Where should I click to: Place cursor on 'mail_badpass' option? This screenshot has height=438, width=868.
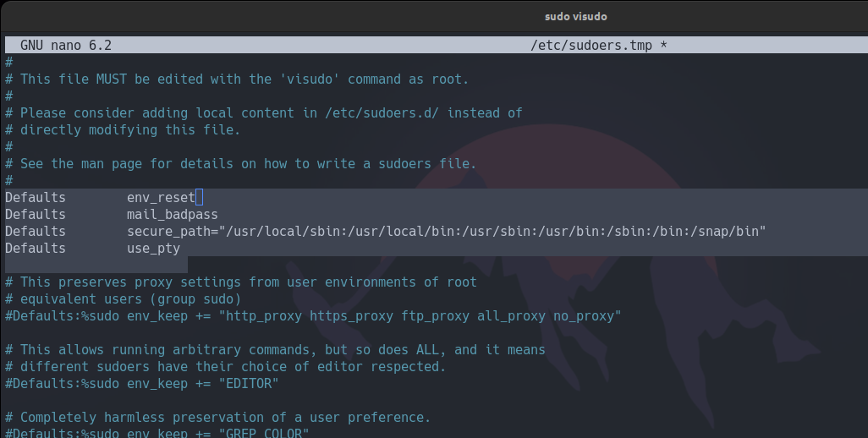(173, 215)
